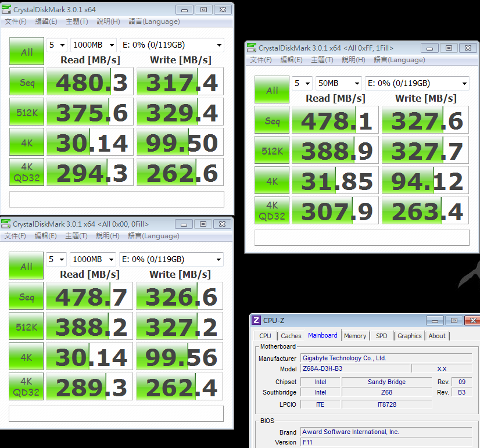Open 1000MB size dropdown in top-left CrystalDiskMark window
The image size is (480, 448).
tap(94, 45)
